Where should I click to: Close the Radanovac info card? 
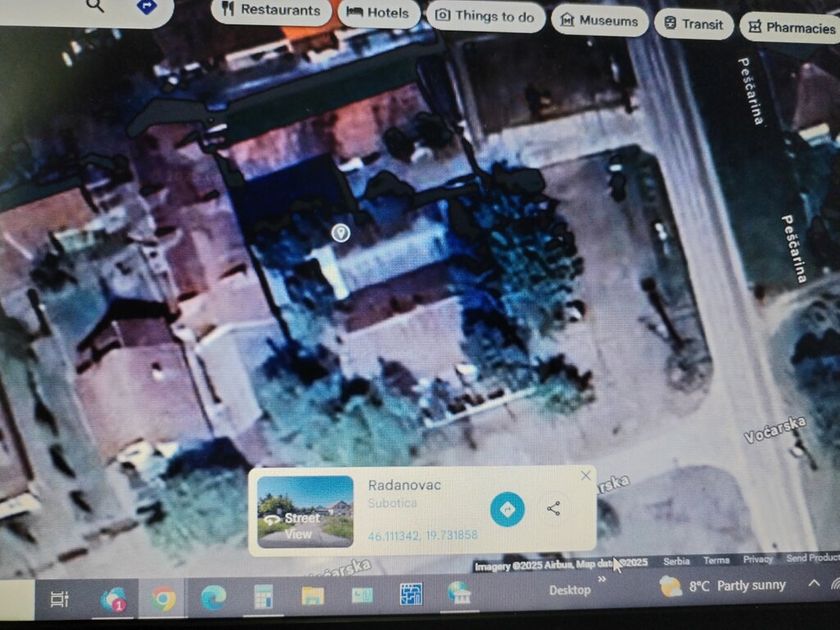tap(586, 475)
